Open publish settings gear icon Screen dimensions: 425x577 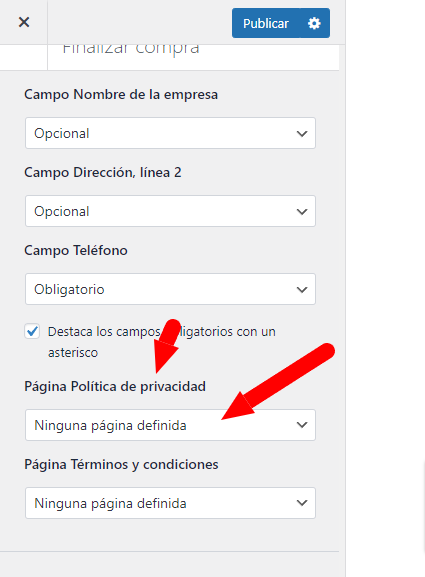314,23
